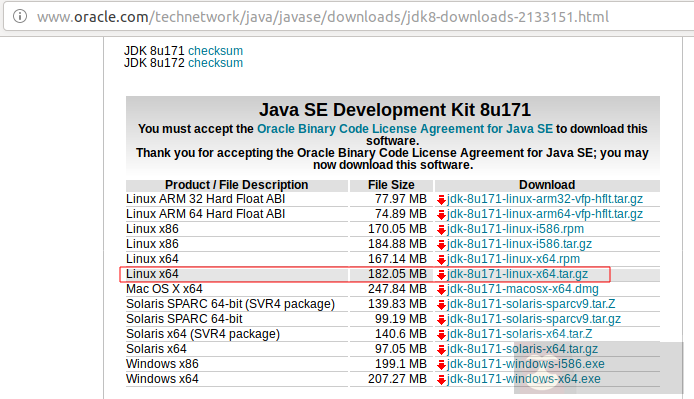Click download arrow icon for solaris-sparcv9.tar.Z
Viewport: 694px width, 399px height.
441,305
